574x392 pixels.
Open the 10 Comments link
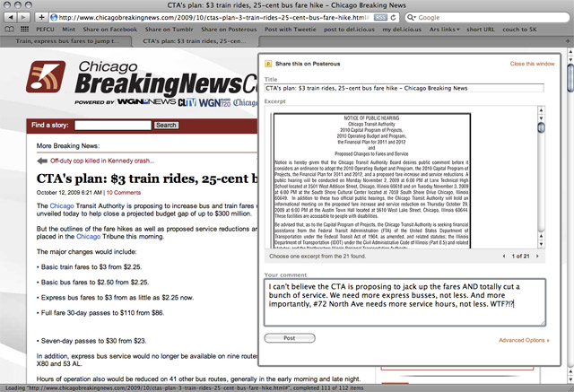(124, 193)
